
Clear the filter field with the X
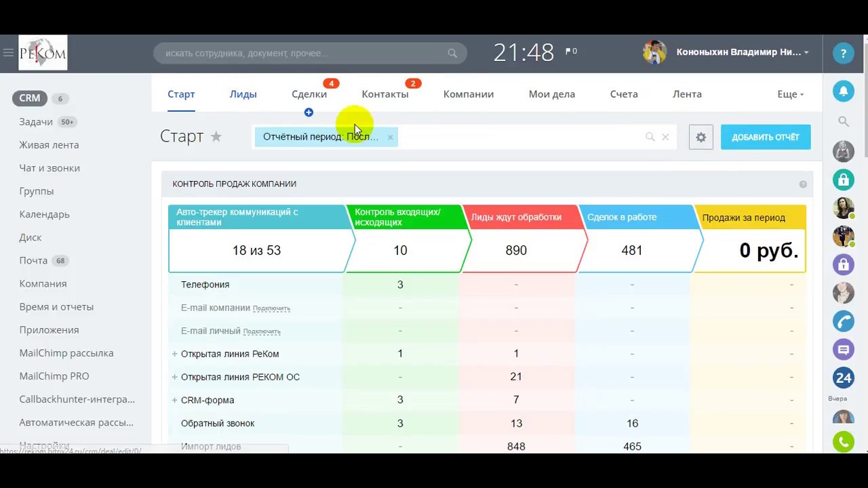point(665,137)
